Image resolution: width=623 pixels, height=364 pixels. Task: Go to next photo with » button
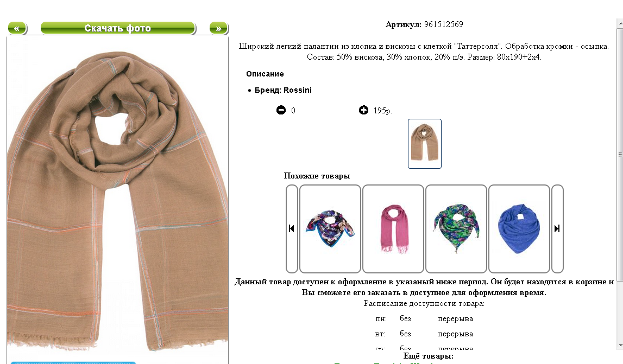coord(218,28)
